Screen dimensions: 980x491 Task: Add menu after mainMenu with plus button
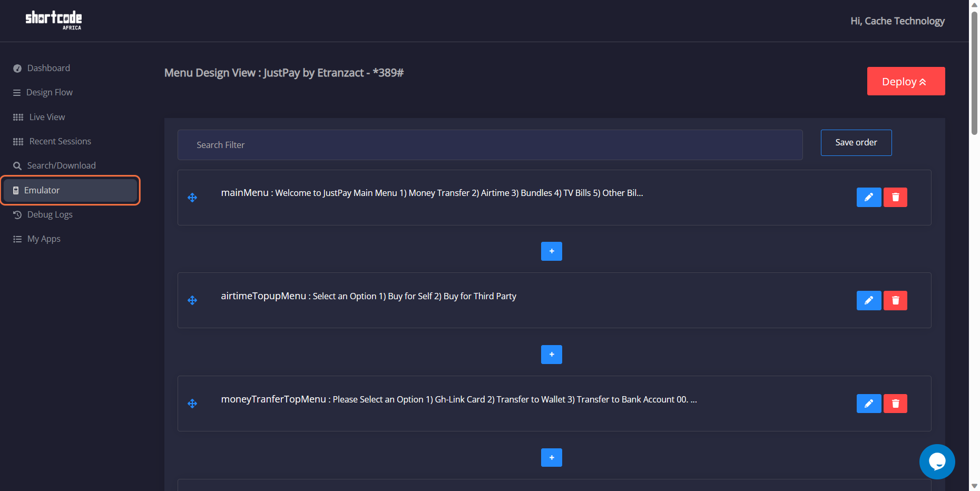pyautogui.click(x=551, y=251)
